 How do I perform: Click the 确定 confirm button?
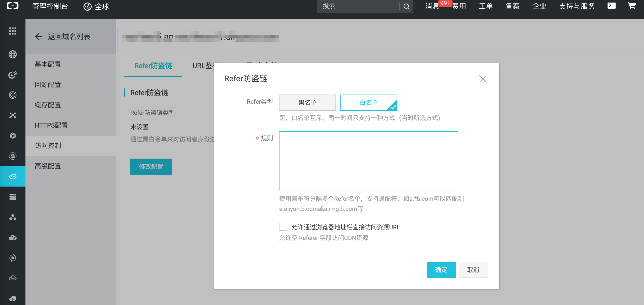coord(441,270)
